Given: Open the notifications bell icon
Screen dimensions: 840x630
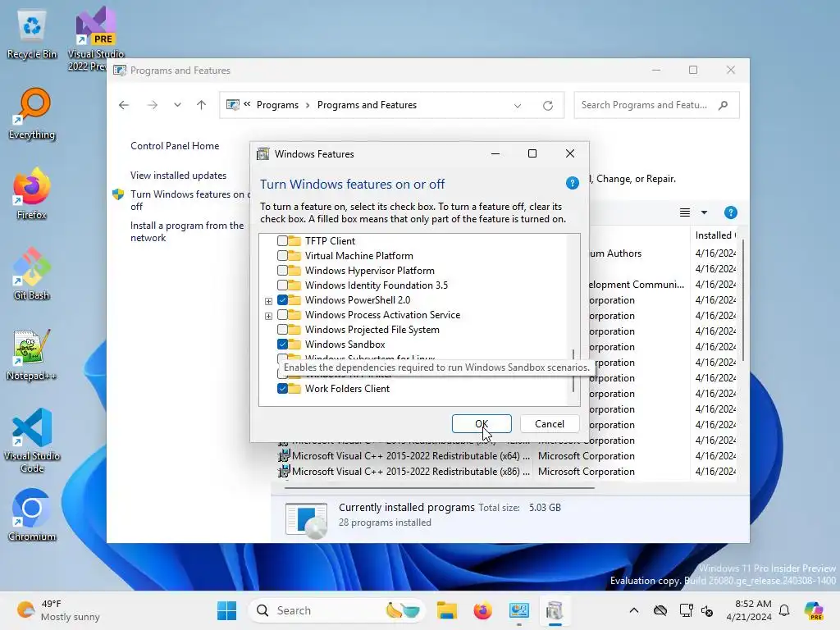Looking at the screenshot, I should (784, 610).
